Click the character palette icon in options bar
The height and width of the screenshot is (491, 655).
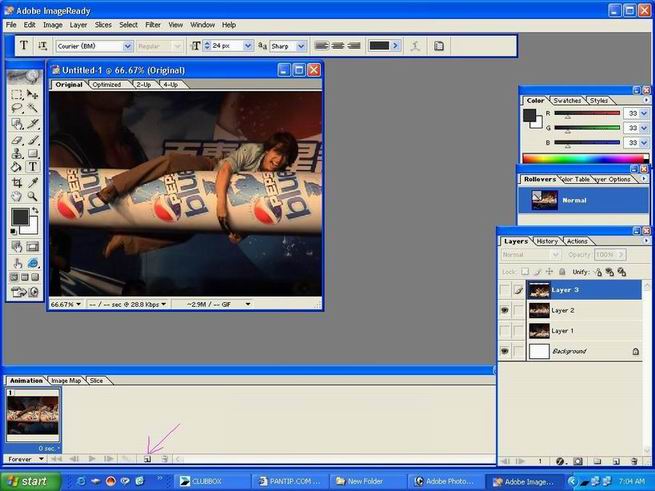pos(439,46)
